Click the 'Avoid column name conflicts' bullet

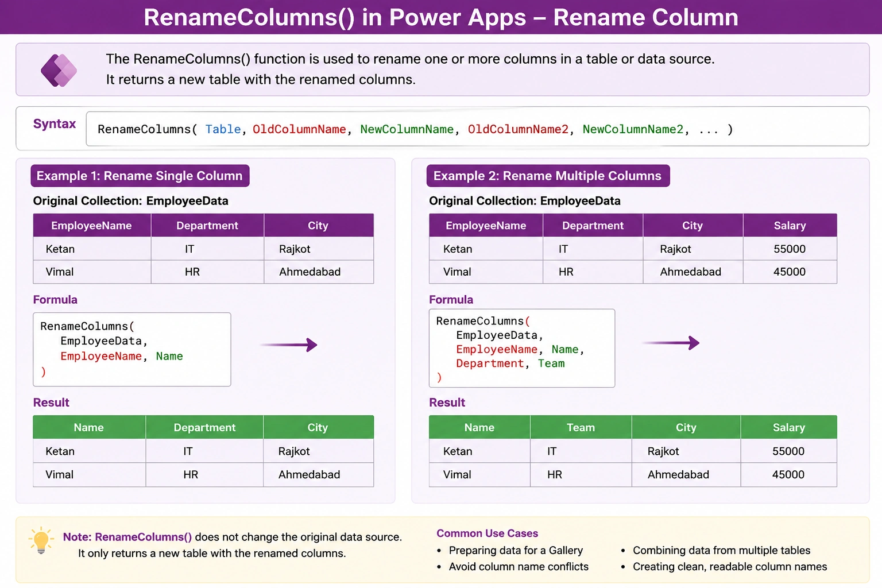(x=519, y=567)
